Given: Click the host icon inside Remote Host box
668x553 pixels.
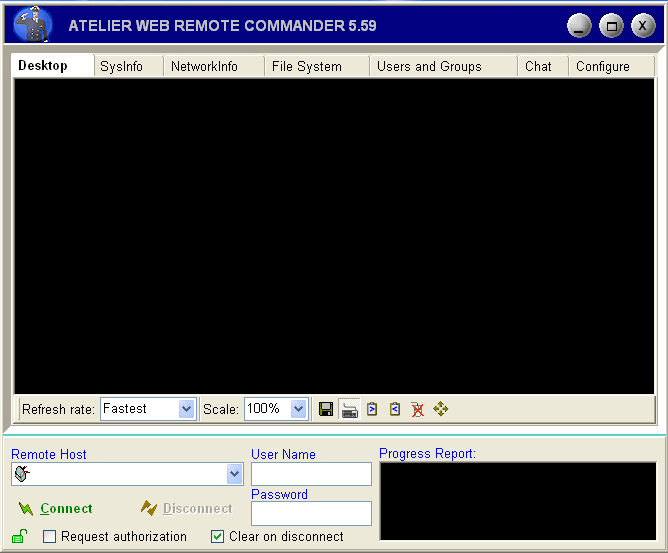Looking at the screenshot, I should [22, 474].
